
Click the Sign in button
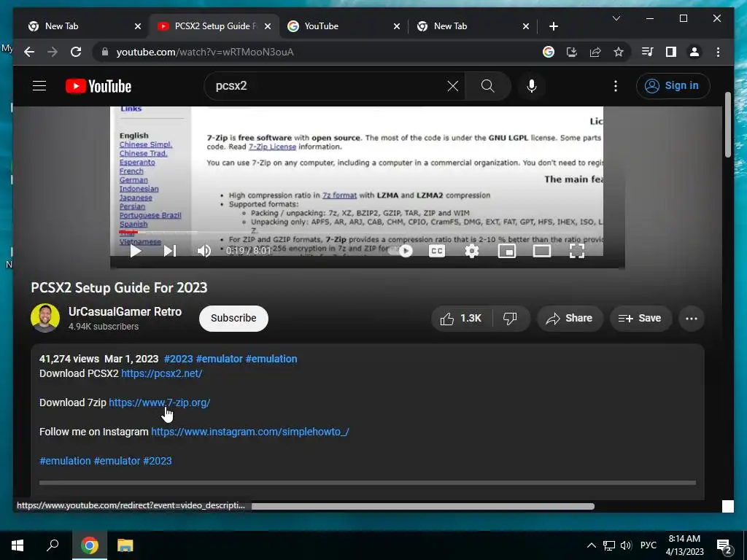673,86
